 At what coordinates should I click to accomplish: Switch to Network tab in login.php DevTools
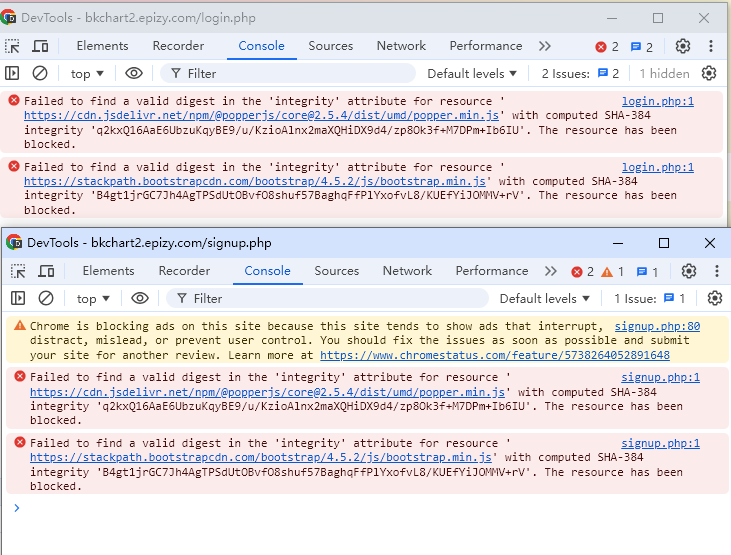401,46
